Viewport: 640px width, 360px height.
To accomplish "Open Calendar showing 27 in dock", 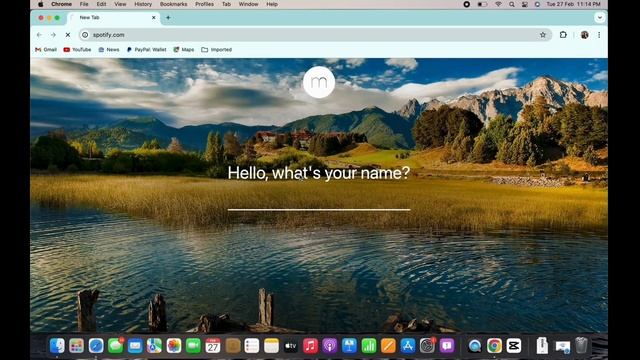I will [x=213, y=346].
